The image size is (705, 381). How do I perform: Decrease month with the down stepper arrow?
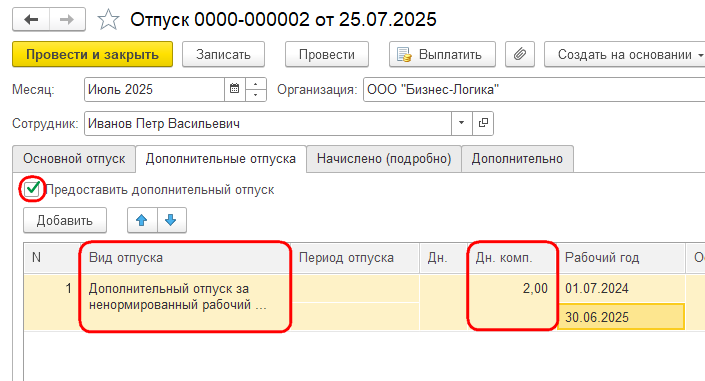pyautogui.click(x=255, y=95)
